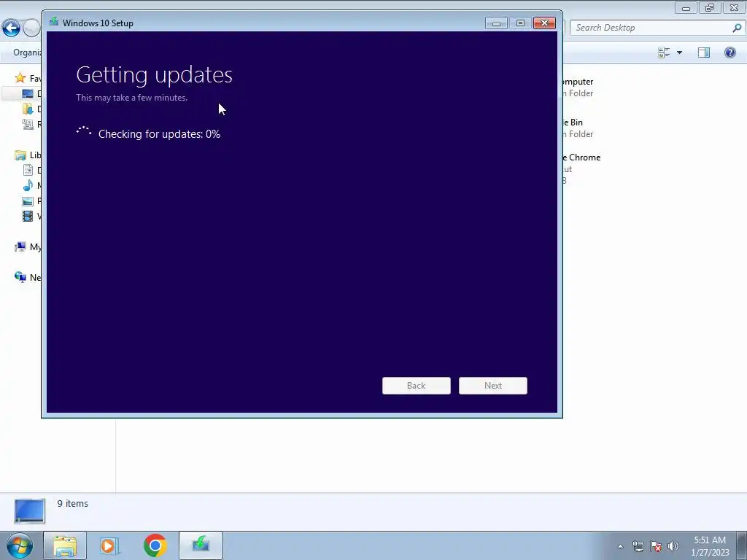
Task: Select Libraries folder icon in navigation pane
Action: (20, 155)
